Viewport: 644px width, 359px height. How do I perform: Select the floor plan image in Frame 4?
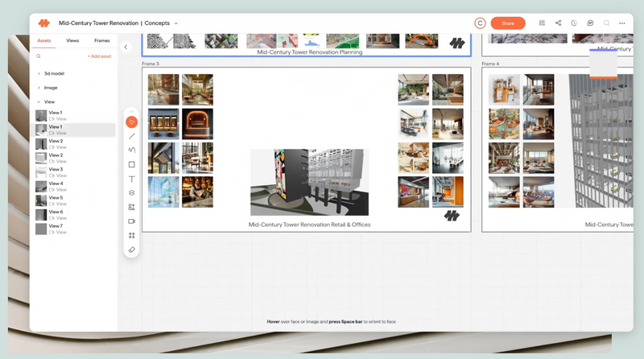pos(504,89)
